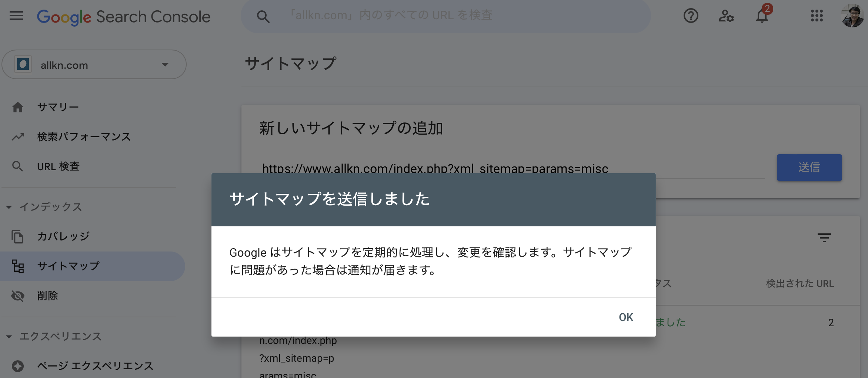The height and width of the screenshot is (378, 868).
Task: Click the home icon beside サマリー
Action: [x=18, y=107]
